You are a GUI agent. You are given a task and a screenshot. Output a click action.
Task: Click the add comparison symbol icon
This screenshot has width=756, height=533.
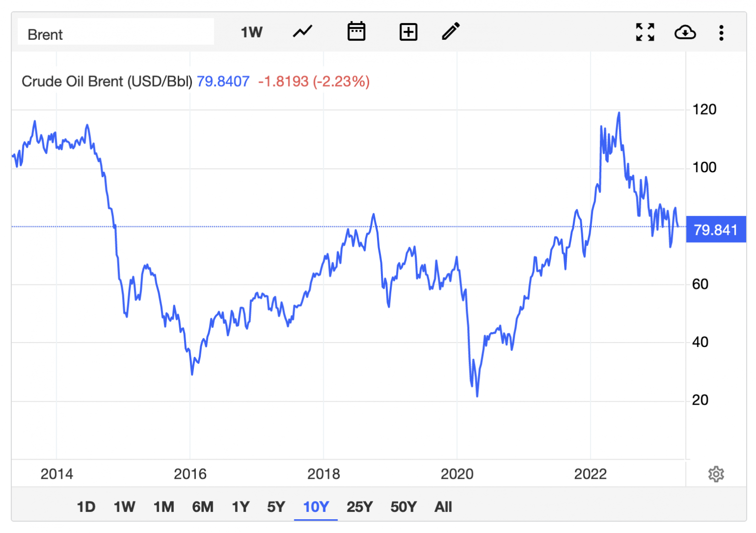coord(408,31)
